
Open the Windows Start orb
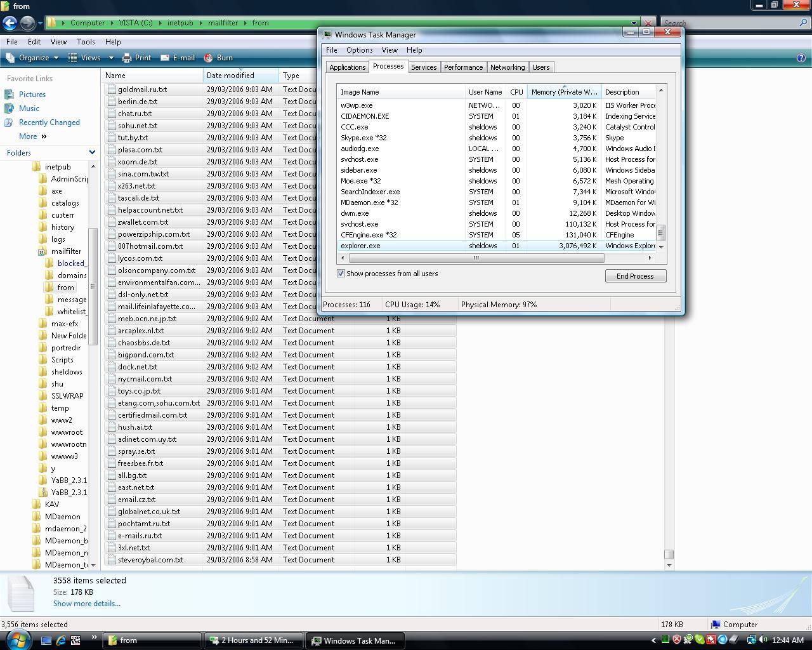pos(16,640)
